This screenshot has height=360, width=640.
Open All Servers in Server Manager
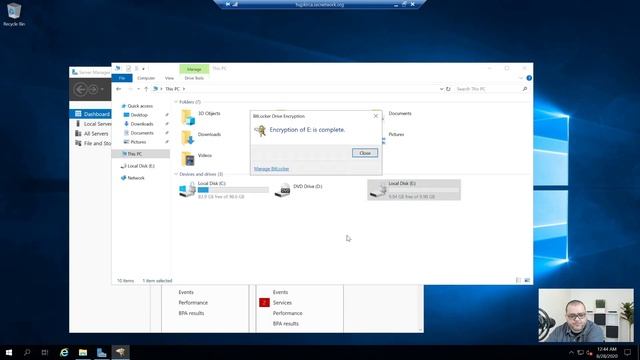92,133
